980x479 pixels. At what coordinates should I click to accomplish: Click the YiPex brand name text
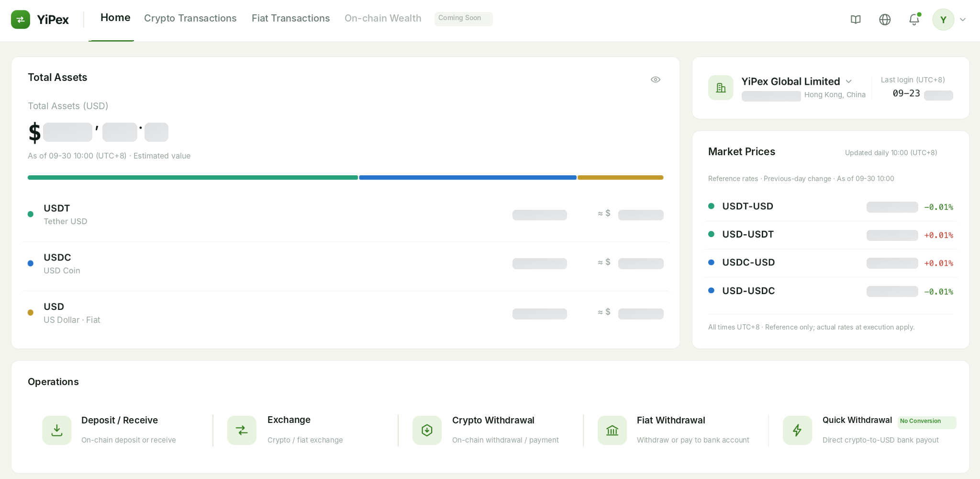click(x=53, y=20)
